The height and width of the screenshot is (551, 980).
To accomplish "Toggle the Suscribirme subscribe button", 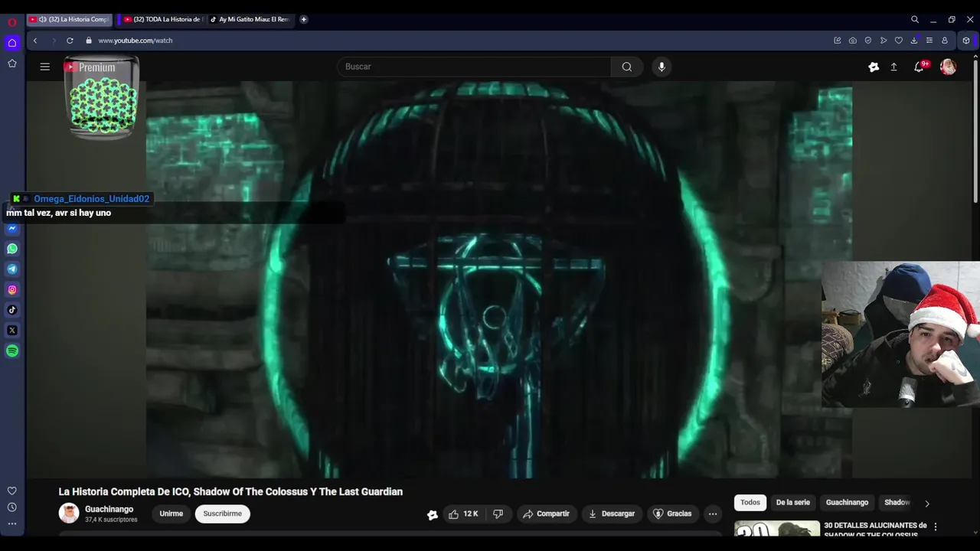I will [223, 514].
